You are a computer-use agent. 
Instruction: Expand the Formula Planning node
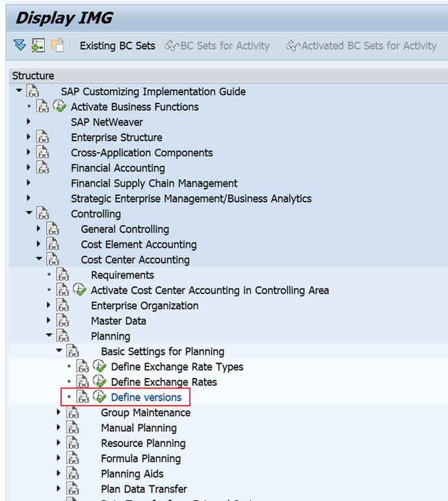tap(58, 458)
